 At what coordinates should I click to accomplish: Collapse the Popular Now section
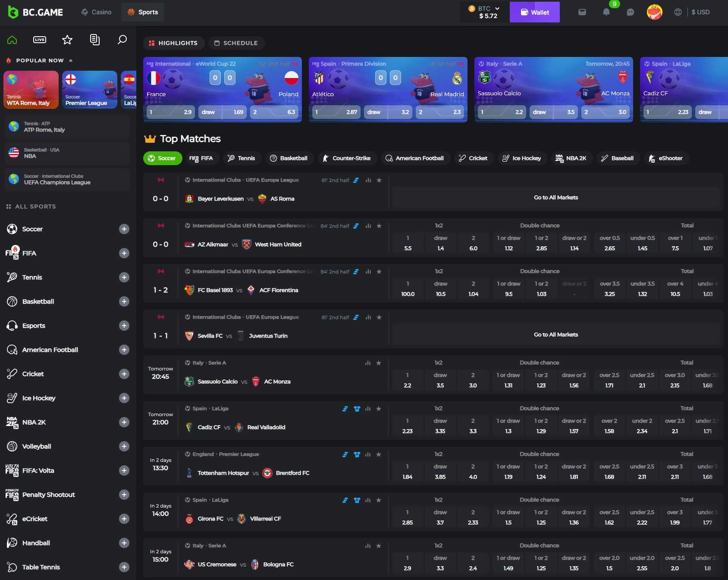(x=71, y=60)
